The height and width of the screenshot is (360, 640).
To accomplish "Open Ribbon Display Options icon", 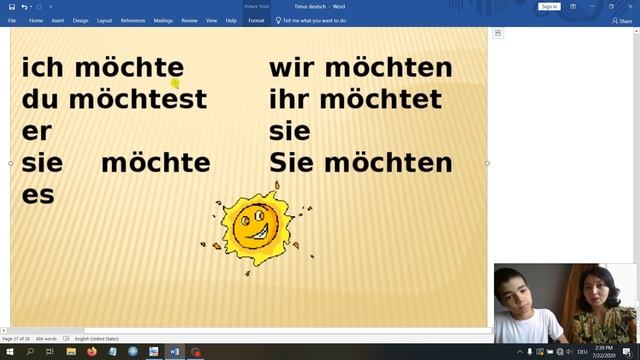I will pos(573,7).
